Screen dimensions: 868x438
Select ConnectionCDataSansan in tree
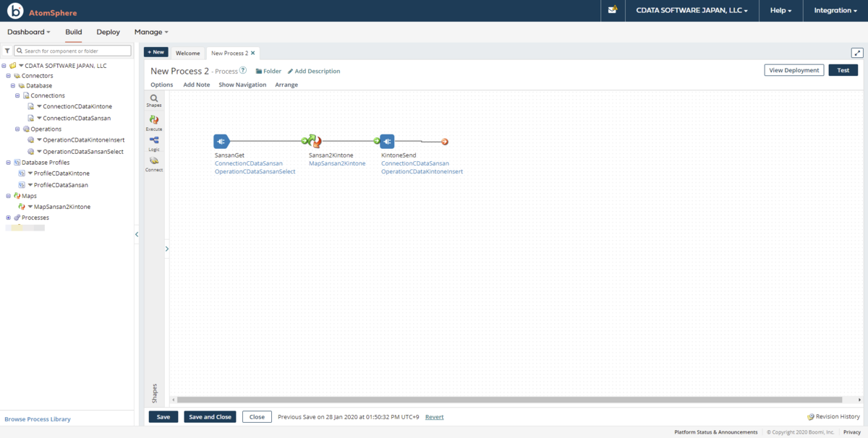coord(77,118)
